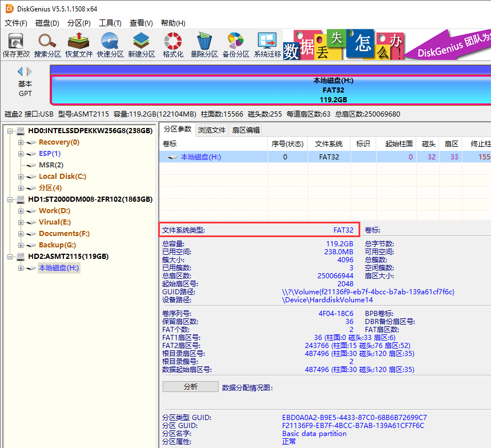Expand the Virual(E:) partition node
This screenshot has width=491, height=448.
[x=21, y=223]
